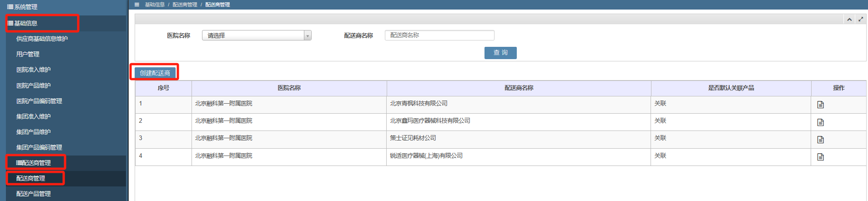This screenshot has width=868, height=201.
Task: Click the 是否默认关联产品 column header
Action: pos(731,88)
